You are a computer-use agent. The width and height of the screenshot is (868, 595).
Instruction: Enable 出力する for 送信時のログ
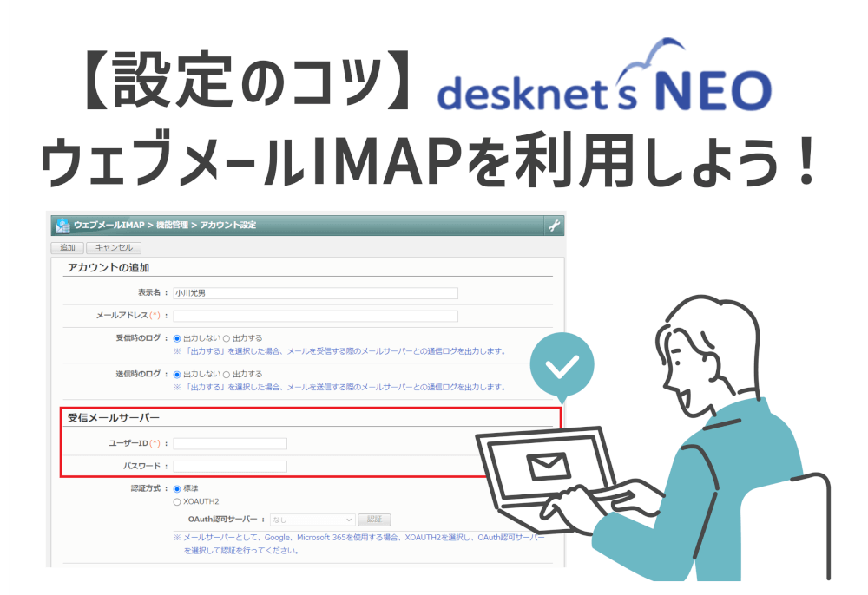click(x=225, y=375)
